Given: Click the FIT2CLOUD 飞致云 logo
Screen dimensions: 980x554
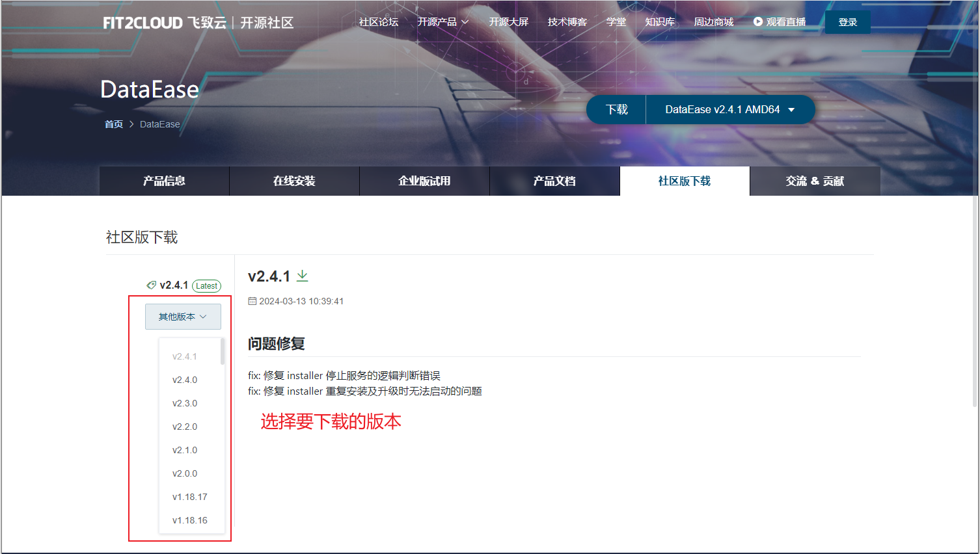Looking at the screenshot, I should [x=165, y=23].
